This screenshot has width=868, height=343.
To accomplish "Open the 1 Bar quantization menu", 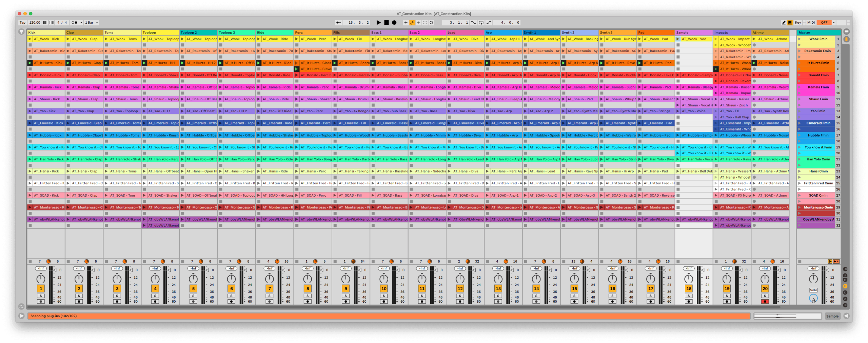I will coord(91,23).
